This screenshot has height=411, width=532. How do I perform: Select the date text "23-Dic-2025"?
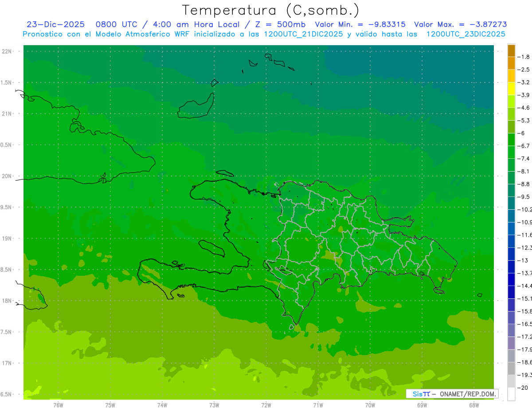(x=55, y=24)
